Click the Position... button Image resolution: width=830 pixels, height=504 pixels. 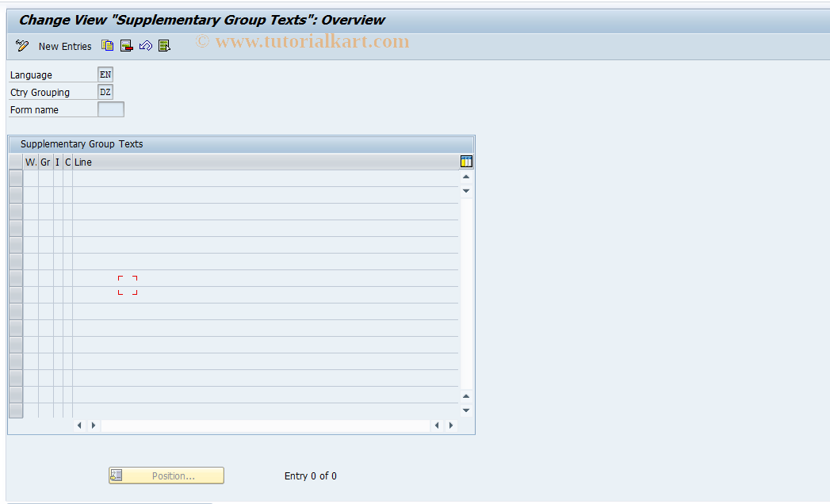(166, 475)
